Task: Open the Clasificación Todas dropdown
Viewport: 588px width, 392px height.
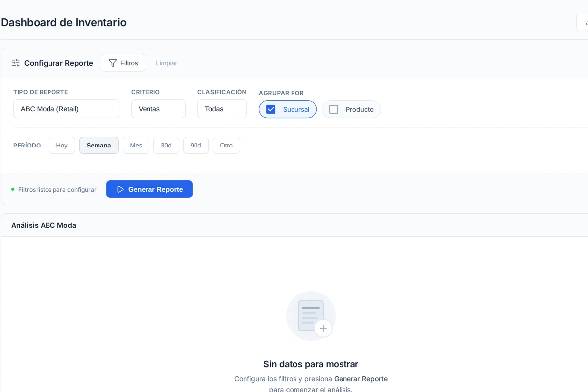Action: coord(222,109)
